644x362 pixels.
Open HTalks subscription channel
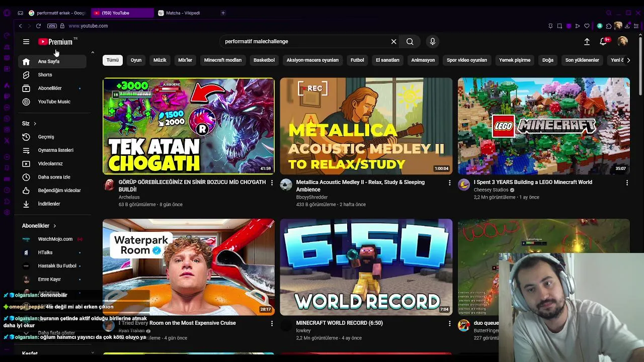[52, 252]
